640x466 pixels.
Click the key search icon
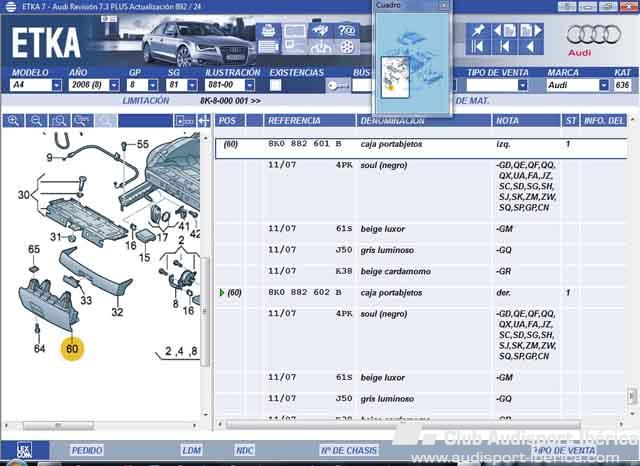[338, 86]
